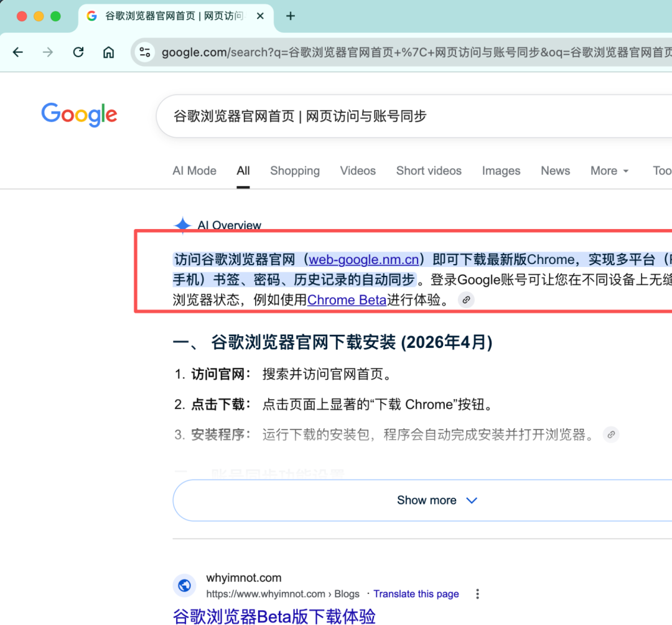672x625 pixels.
Task: Click the Google logo
Action: pos(79,115)
